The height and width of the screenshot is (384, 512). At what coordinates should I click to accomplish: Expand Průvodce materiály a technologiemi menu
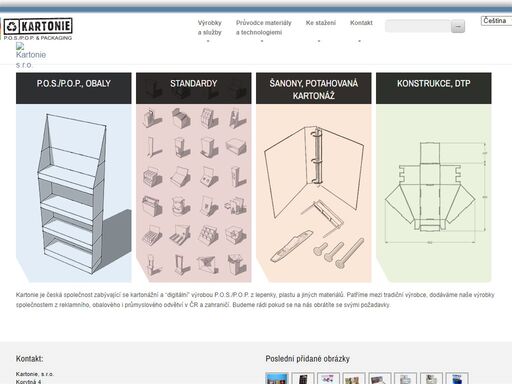point(263,27)
